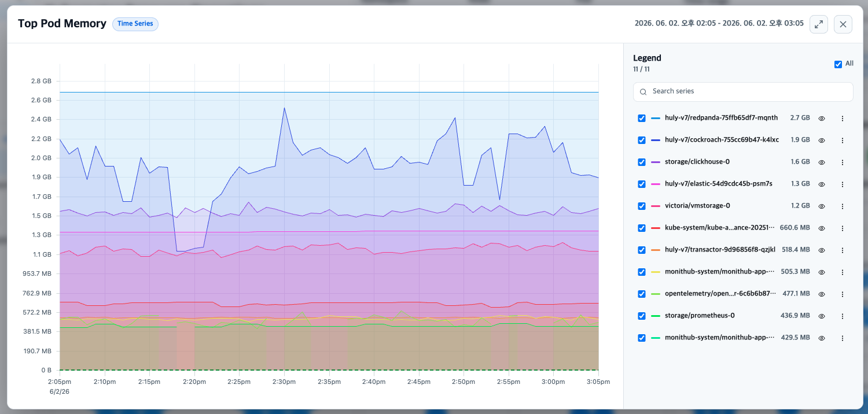The image size is (868, 414).
Task: Toggle eye icon for monithub-app 505.3 MB series
Action: [822, 272]
